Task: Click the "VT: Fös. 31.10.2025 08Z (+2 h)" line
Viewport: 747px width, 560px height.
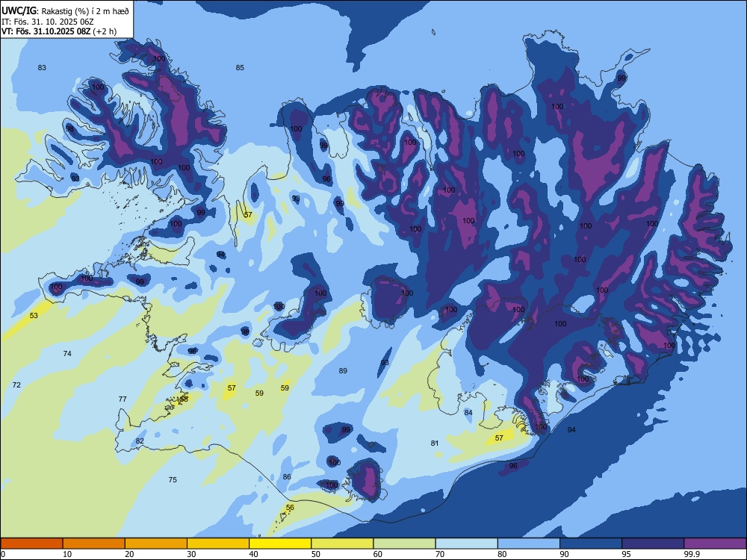Action: (x=58, y=31)
